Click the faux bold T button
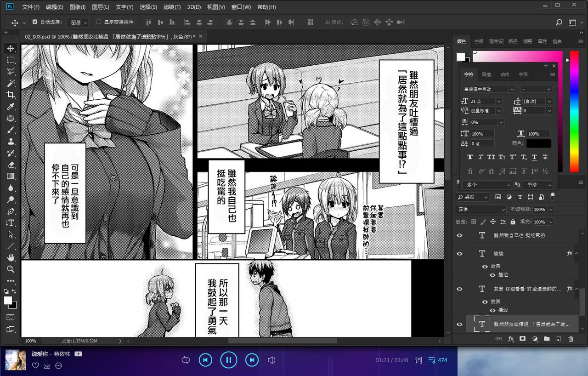Screen dimensions: 588x376 tap(470, 157)
